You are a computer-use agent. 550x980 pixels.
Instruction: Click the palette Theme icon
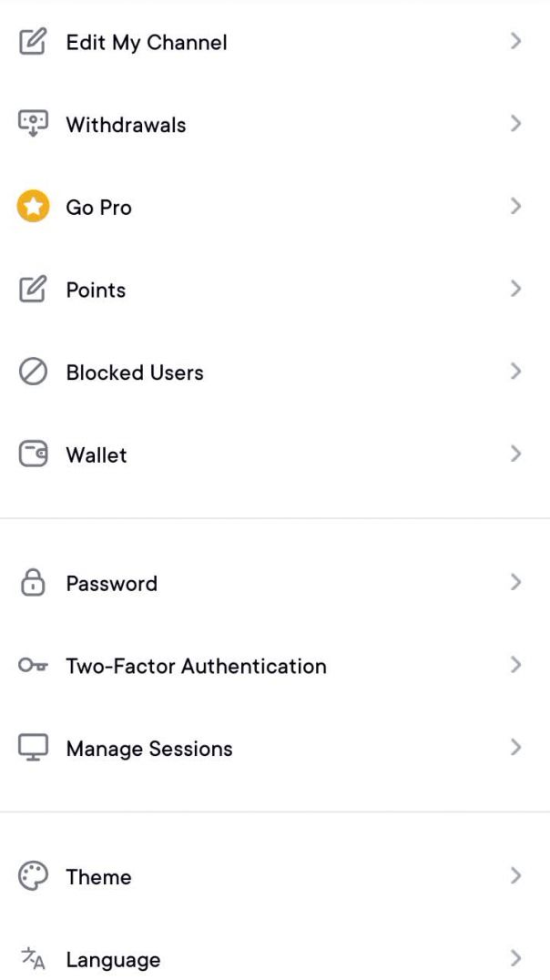point(33,876)
